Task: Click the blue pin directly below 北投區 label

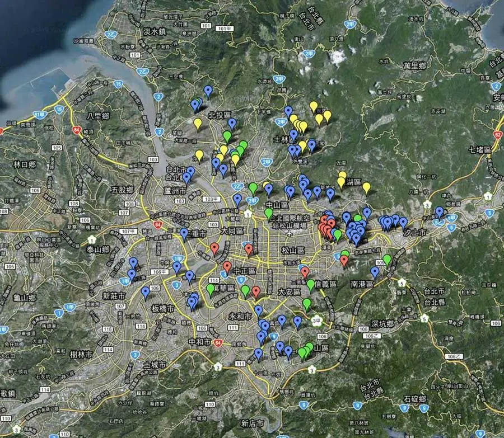Action: coord(232,124)
